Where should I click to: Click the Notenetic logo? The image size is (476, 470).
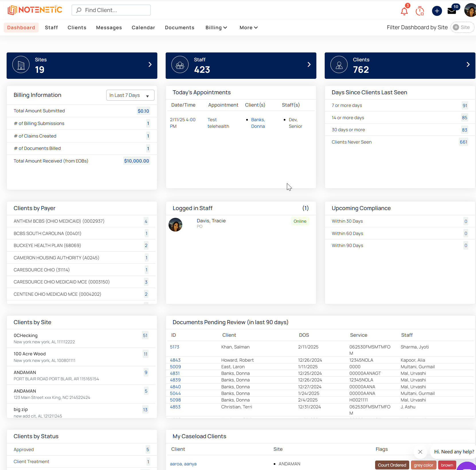[x=35, y=10]
